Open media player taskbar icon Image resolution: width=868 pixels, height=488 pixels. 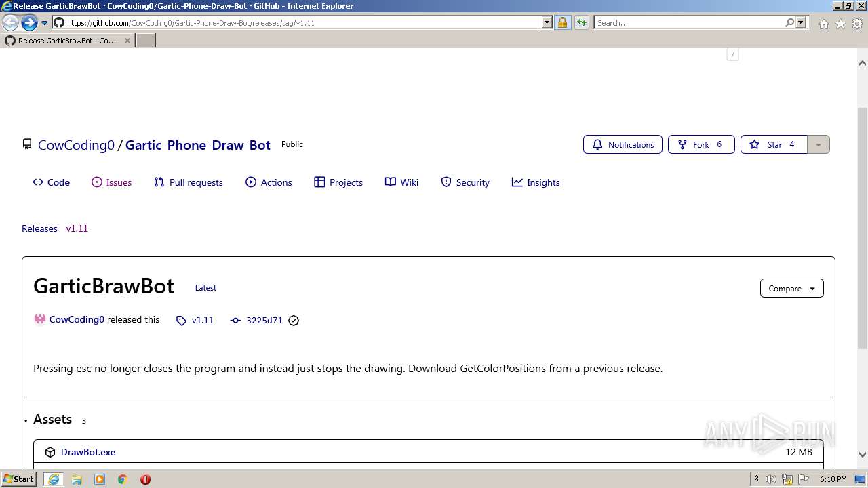coord(100,479)
